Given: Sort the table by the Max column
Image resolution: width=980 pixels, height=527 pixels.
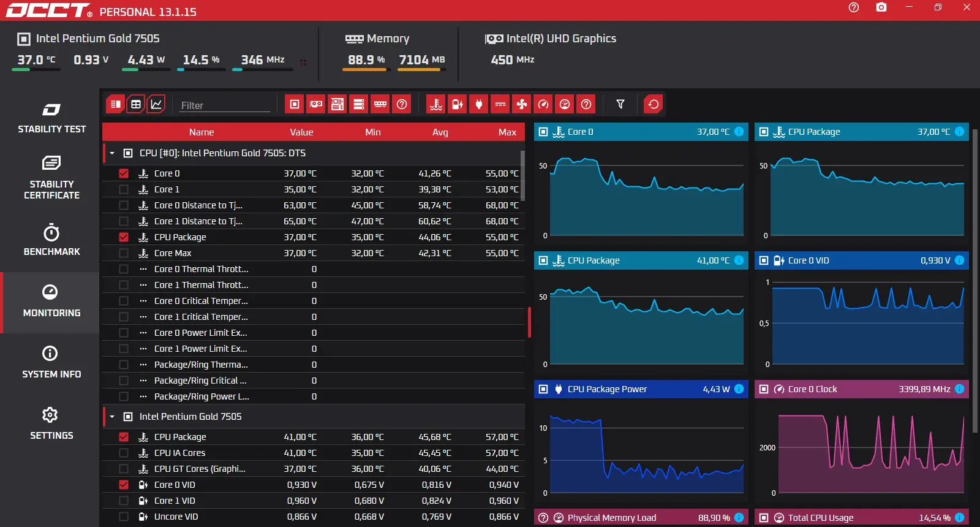Looking at the screenshot, I should [x=507, y=132].
